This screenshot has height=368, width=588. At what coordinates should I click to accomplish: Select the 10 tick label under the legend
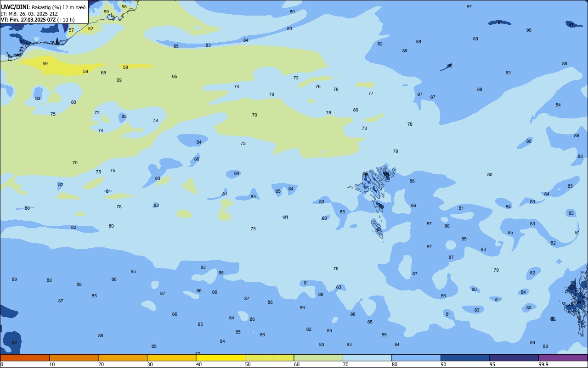click(52, 364)
